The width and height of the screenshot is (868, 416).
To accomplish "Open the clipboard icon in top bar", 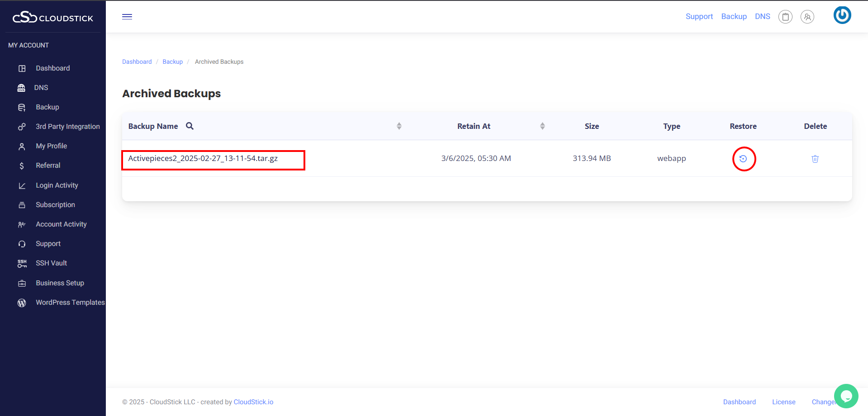I will coord(785,17).
